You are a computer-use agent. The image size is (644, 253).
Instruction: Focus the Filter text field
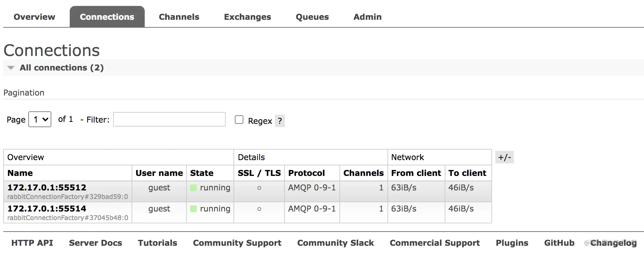(x=169, y=119)
